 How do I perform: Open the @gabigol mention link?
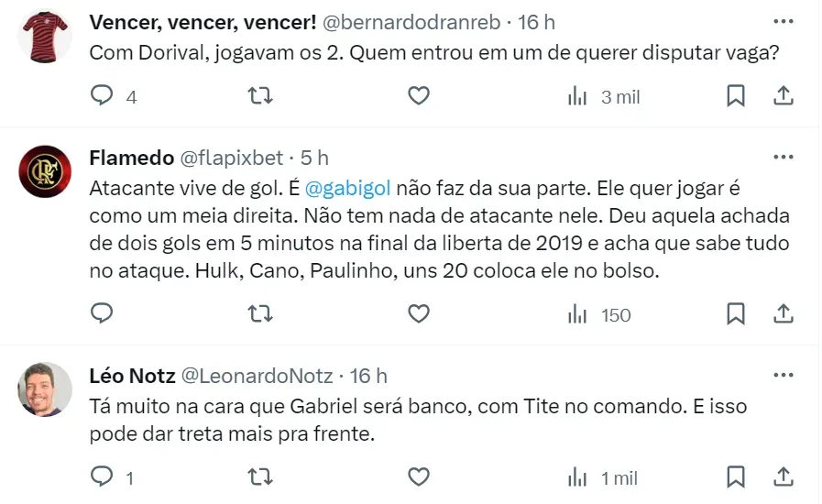(x=347, y=188)
